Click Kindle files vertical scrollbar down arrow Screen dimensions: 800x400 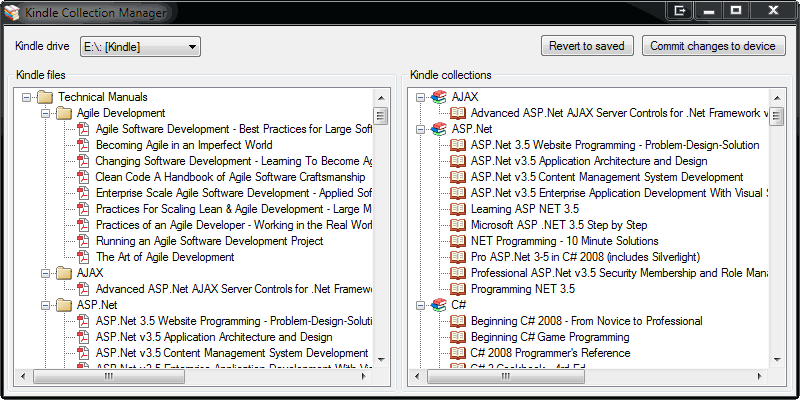(382, 359)
